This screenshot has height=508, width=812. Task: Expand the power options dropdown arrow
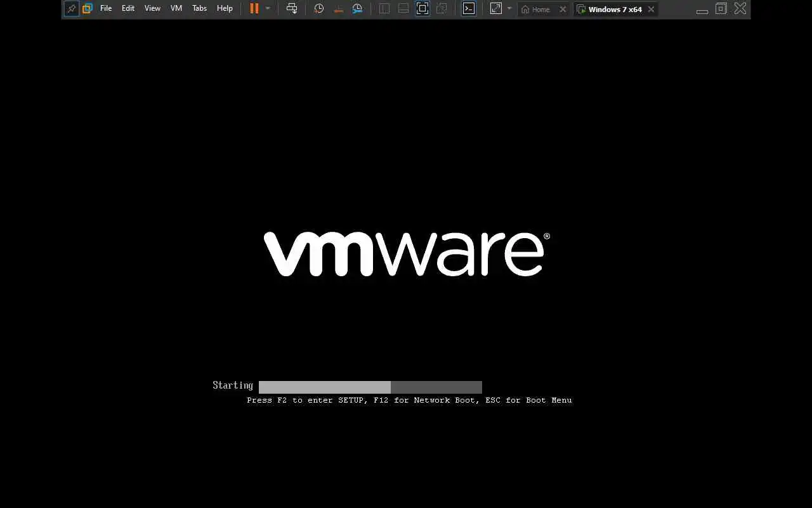tap(268, 9)
